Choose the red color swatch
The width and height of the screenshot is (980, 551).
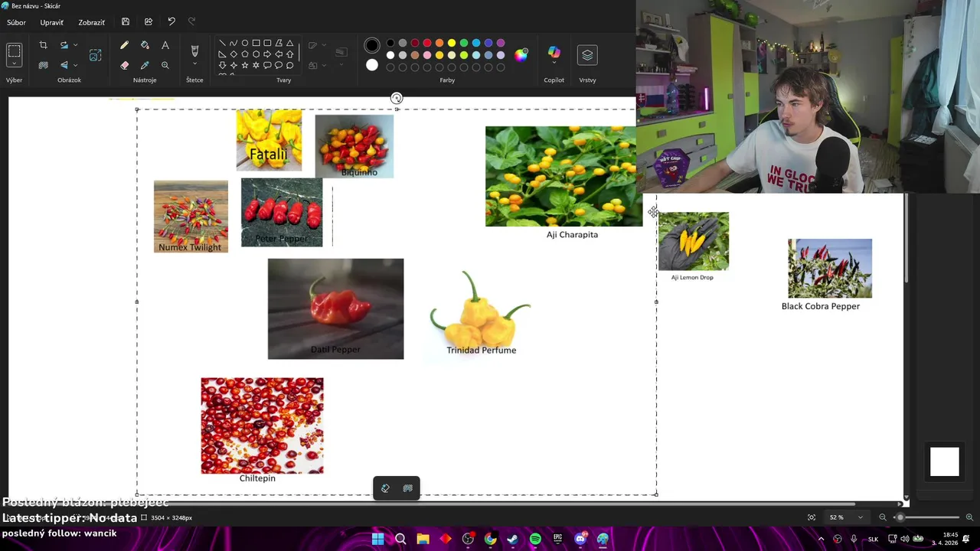427,43
